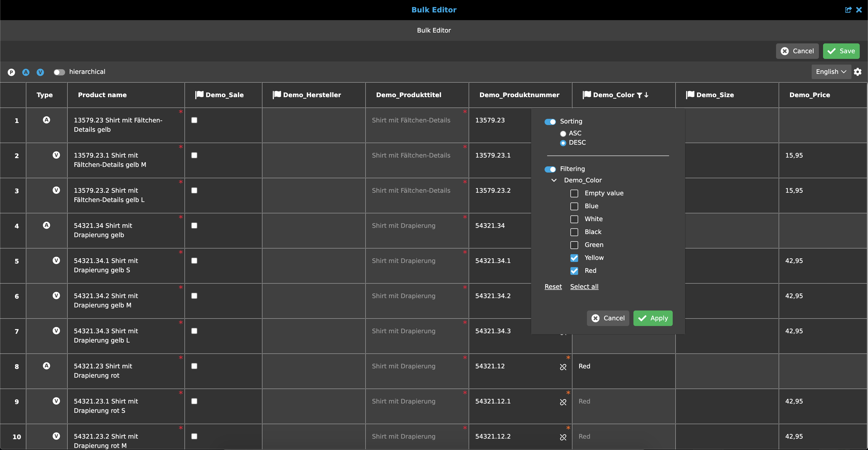Collapse the Demo_Color filter tree
The width and height of the screenshot is (868, 450).
554,180
